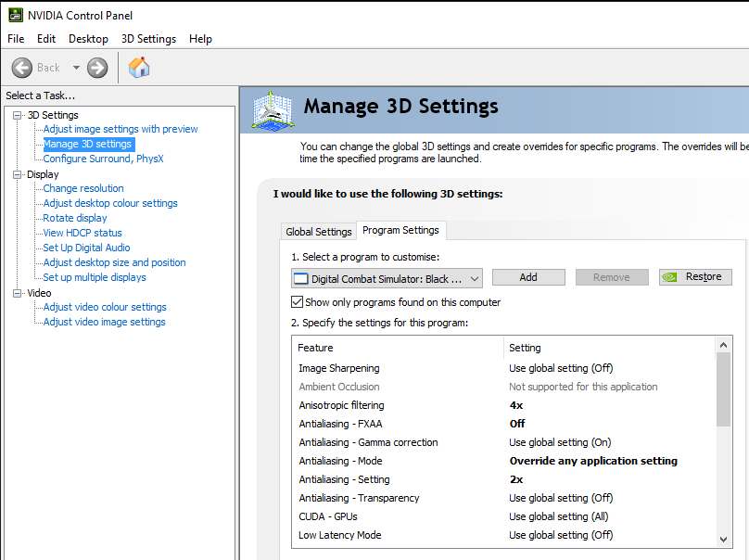Open Configure Surround, PhysX
Screen dimensions: 749x560
(103, 159)
